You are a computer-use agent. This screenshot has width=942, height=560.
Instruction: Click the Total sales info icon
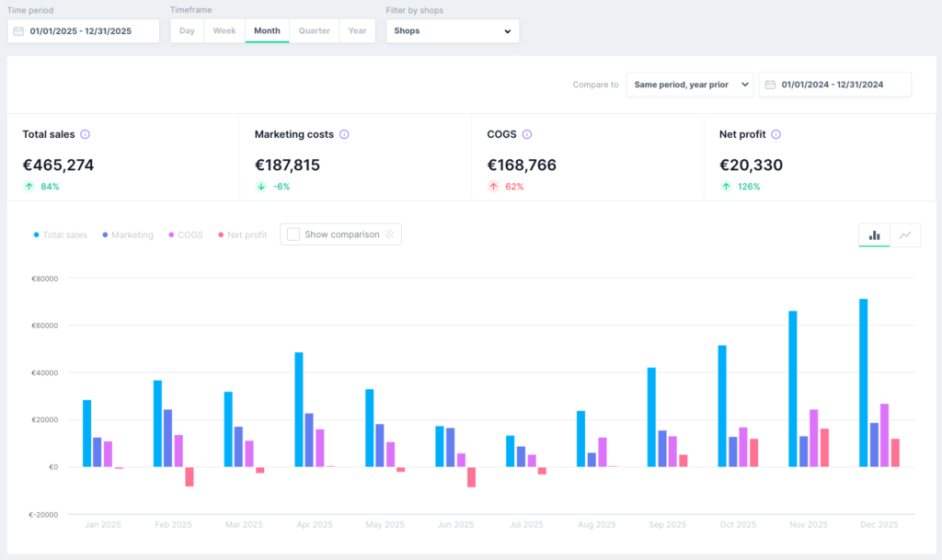(x=86, y=134)
